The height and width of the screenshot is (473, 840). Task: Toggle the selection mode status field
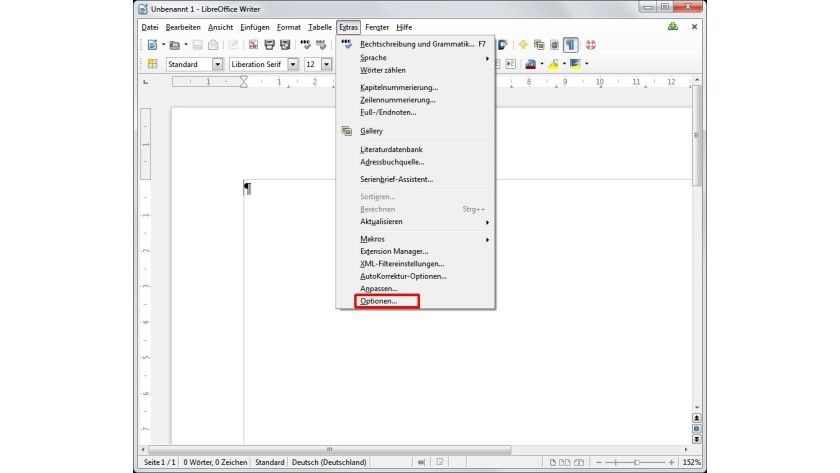point(422,462)
